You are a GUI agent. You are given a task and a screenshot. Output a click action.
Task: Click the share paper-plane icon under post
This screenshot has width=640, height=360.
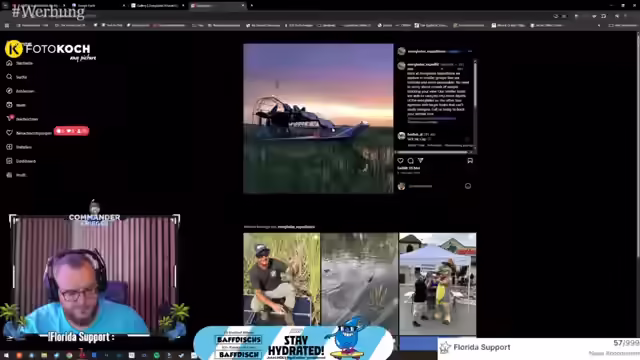tap(420, 161)
